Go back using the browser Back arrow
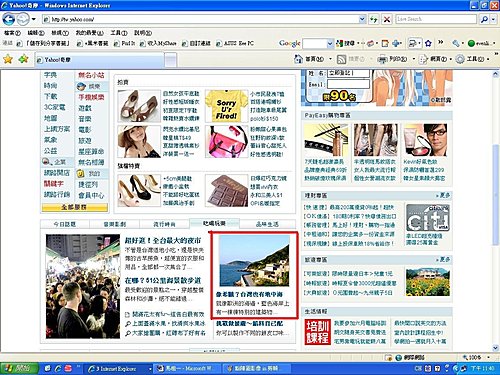 (8, 19)
